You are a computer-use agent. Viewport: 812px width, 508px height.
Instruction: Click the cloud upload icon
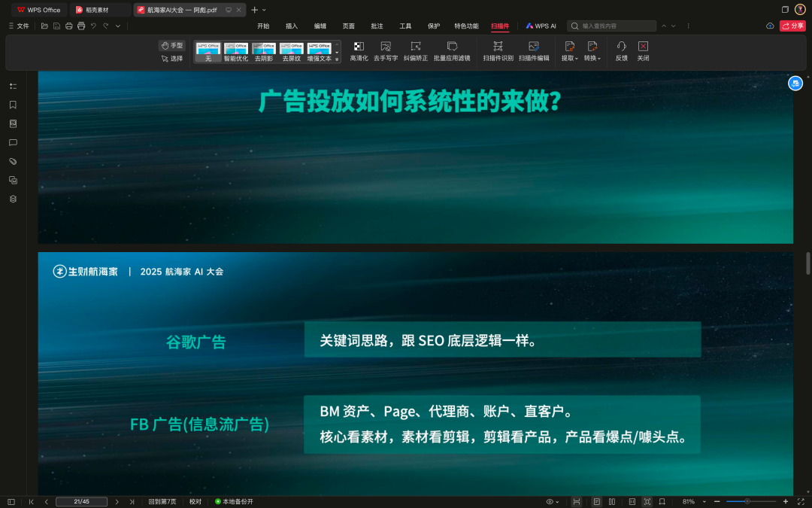[x=770, y=26]
